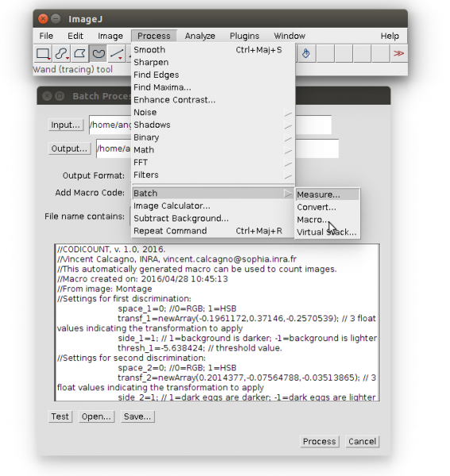Image resolution: width=450 pixels, height=476 pixels.
Task: Click the Process button in Batch dialog
Action: [x=319, y=441]
